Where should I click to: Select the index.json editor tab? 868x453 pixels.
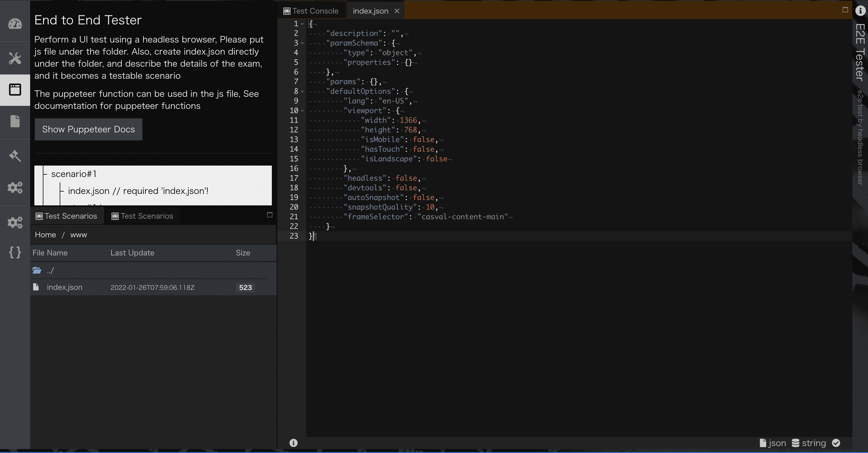click(x=371, y=11)
